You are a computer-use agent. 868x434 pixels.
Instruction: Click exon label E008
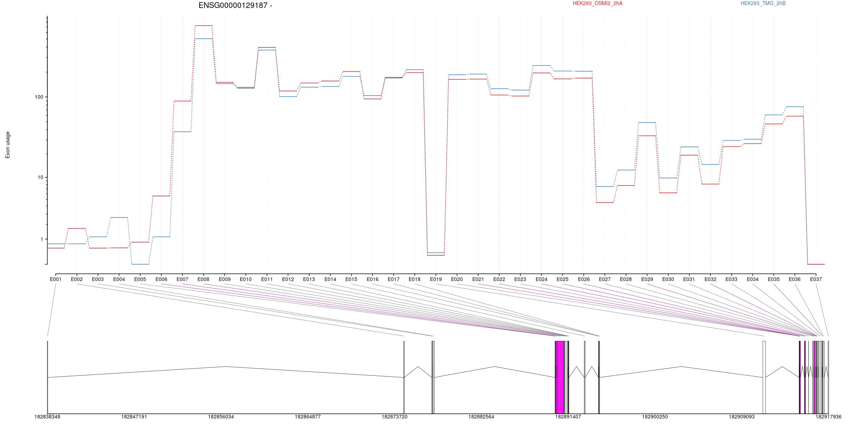coord(203,279)
